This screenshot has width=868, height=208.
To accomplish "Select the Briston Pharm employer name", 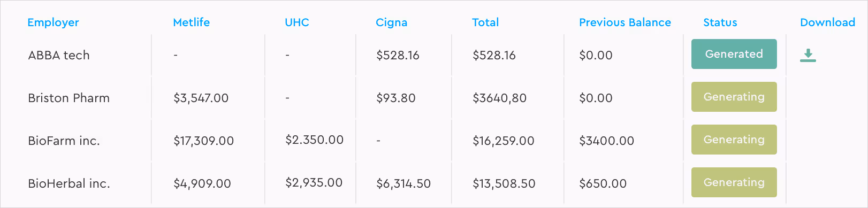I will pos(68,98).
